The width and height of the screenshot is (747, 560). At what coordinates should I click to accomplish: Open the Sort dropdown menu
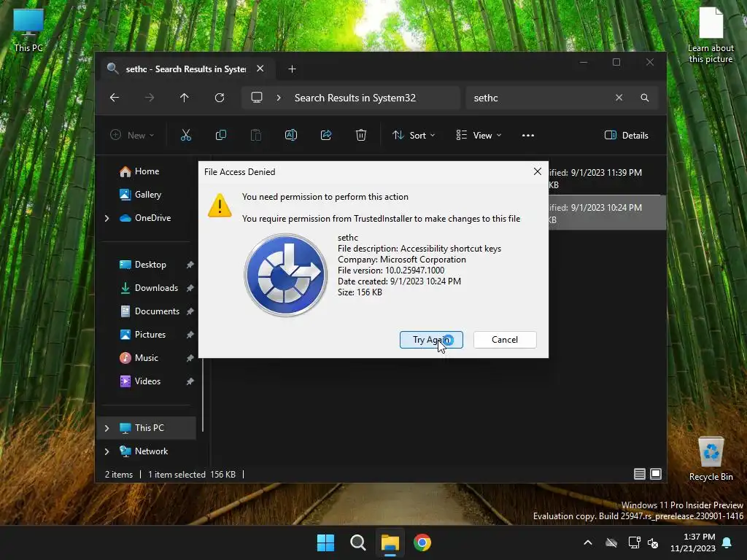click(x=414, y=135)
